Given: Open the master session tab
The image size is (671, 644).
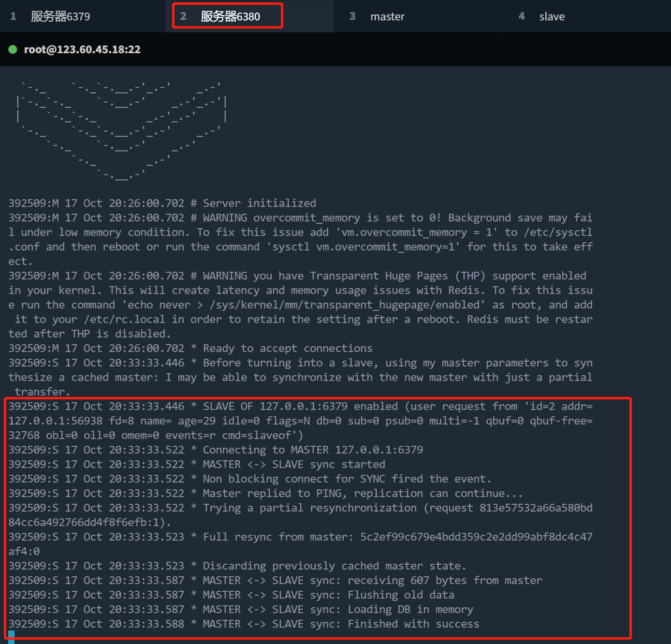Looking at the screenshot, I should pyautogui.click(x=387, y=16).
